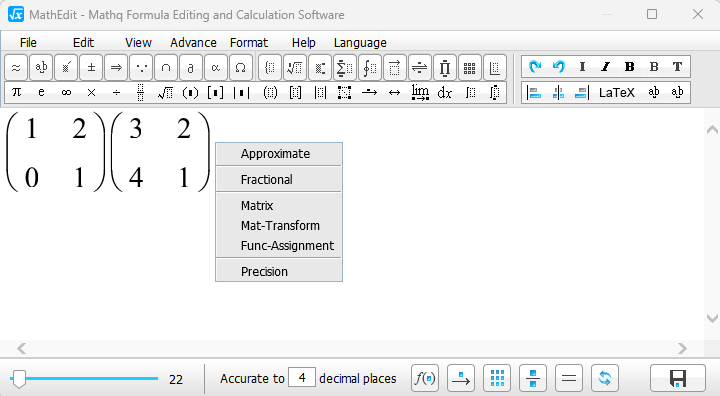
Task: Open the Edit menu
Action: click(x=83, y=43)
